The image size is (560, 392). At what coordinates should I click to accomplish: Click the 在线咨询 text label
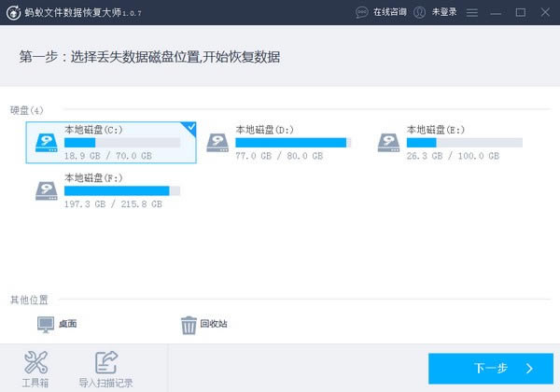coord(389,12)
